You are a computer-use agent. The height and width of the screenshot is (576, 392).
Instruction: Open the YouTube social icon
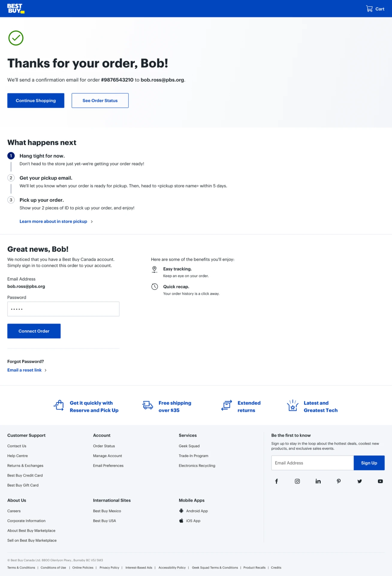tap(380, 481)
